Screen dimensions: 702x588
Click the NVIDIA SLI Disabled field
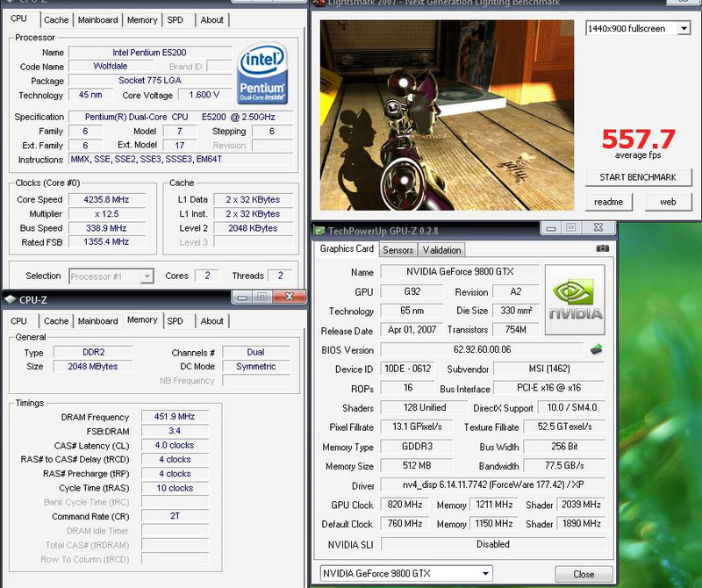(493, 545)
